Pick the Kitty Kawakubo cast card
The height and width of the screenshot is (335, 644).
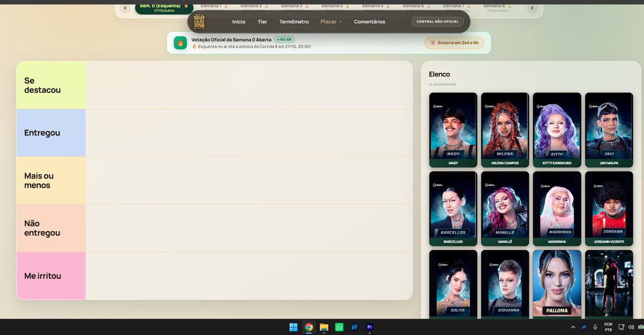(x=557, y=130)
